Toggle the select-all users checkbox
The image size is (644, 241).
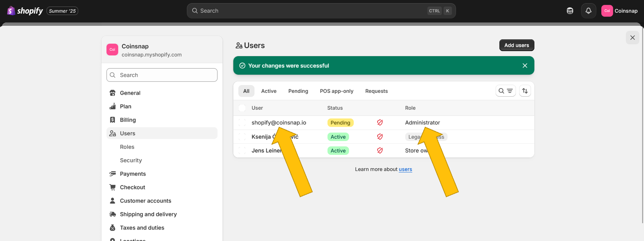tap(242, 108)
